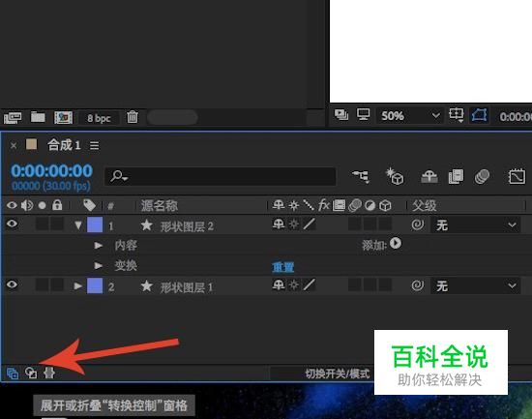Open parent dropdown 无 for 形状图层 2
Image resolution: width=532 pixels, height=419 pixels.
click(x=475, y=225)
